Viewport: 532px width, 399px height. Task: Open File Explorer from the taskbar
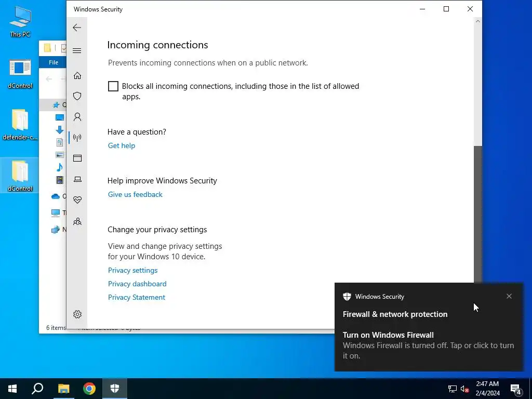[63, 389]
